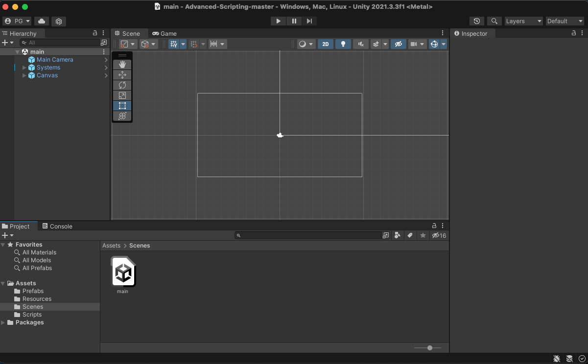Open Unity Cloud services icon
The height and width of the screenshot is (364, 588).
click(x=42, y=21)
